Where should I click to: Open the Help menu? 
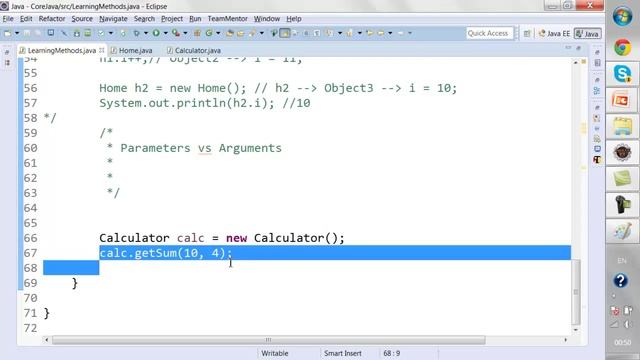click(x=293, y=19)
